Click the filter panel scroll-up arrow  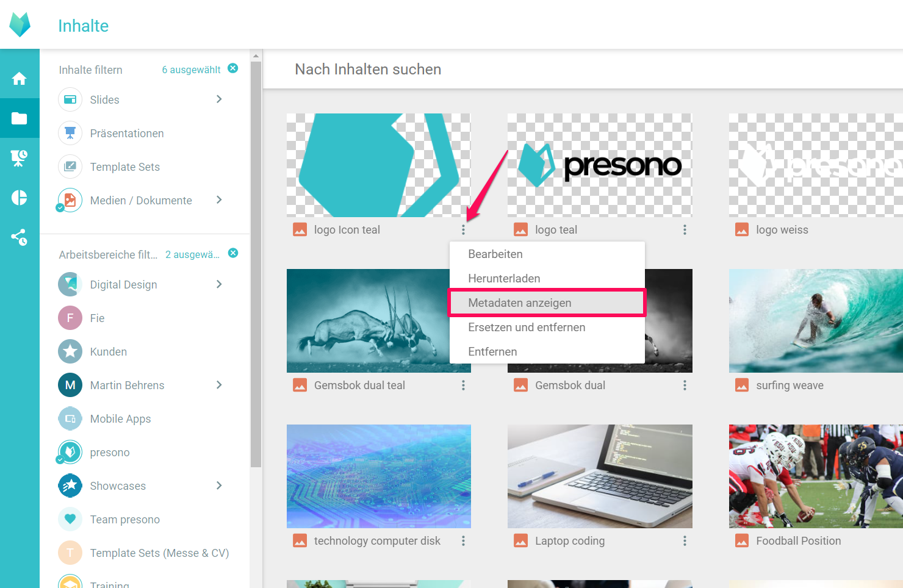[256, 56]
